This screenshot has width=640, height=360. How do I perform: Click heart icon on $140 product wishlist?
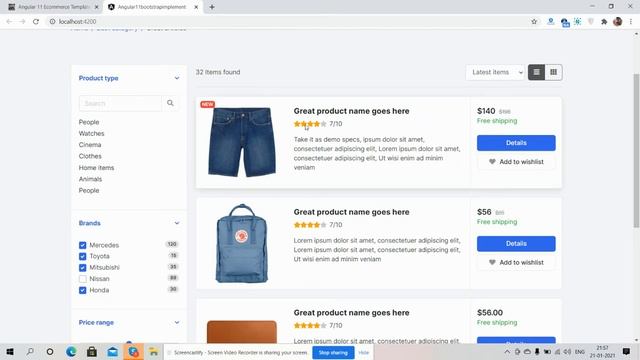(492, 162)
